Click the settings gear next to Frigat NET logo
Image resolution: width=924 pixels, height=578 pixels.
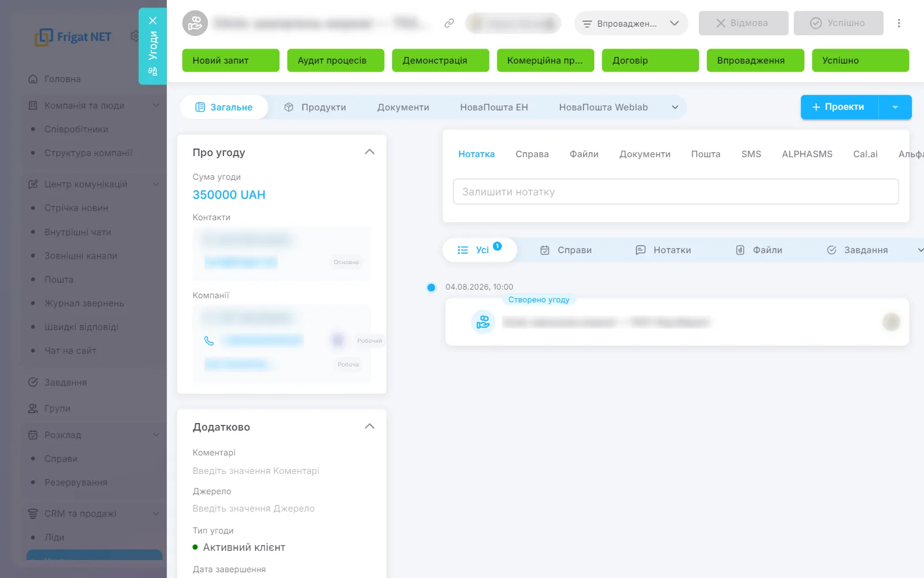tap(135, 36)
